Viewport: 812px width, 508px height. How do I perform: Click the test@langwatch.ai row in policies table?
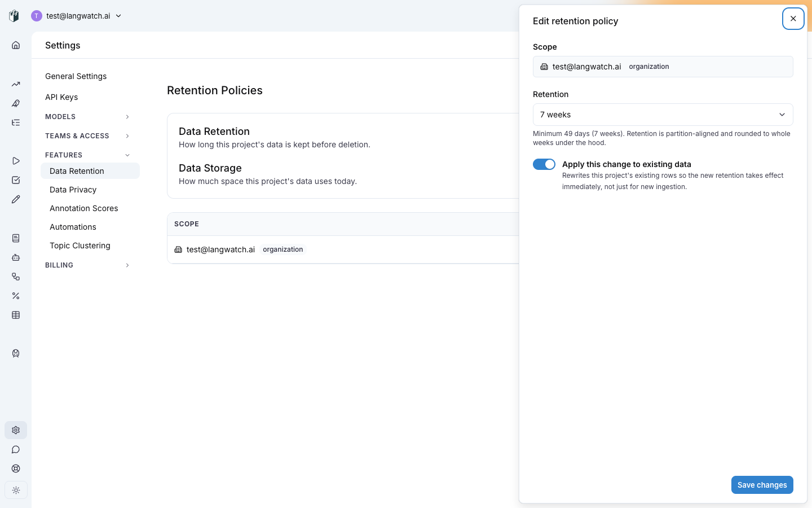point(343,249)
